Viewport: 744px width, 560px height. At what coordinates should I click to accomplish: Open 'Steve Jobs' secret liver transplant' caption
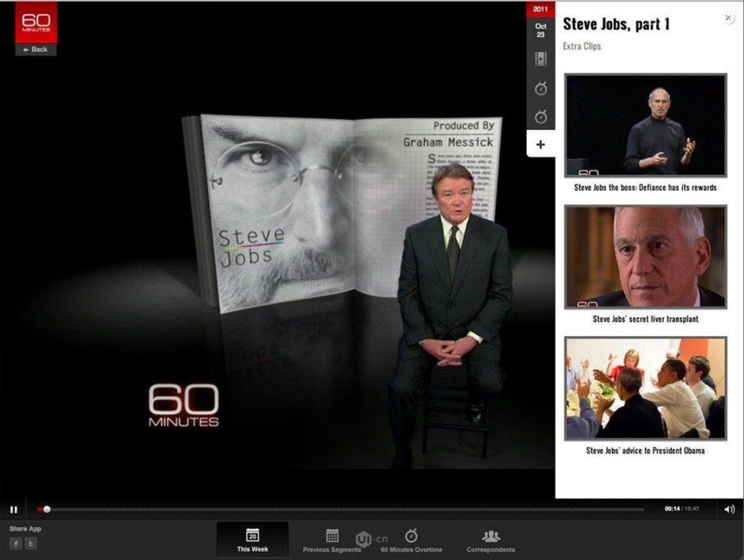(x=645, y=319)
